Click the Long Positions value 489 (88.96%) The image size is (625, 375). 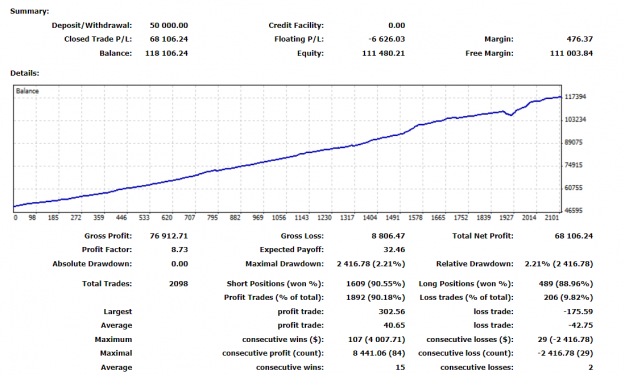(x=566, y=284)
